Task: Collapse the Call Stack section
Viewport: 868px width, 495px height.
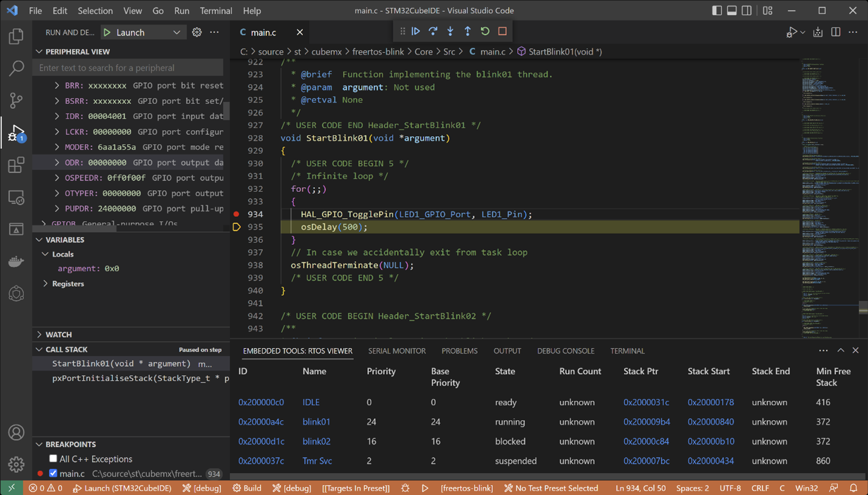Action: point(66,349)
